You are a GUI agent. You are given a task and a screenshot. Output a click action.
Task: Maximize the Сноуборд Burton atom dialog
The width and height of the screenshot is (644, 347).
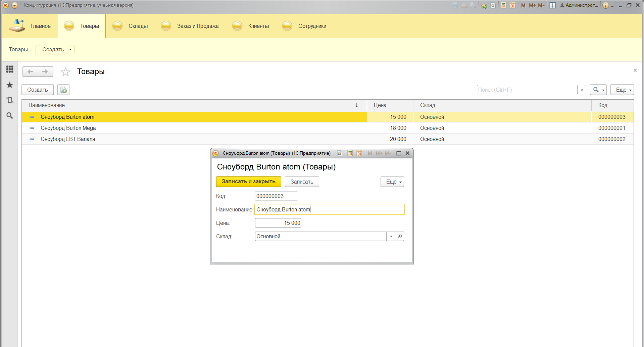click(x=399, y=153)
